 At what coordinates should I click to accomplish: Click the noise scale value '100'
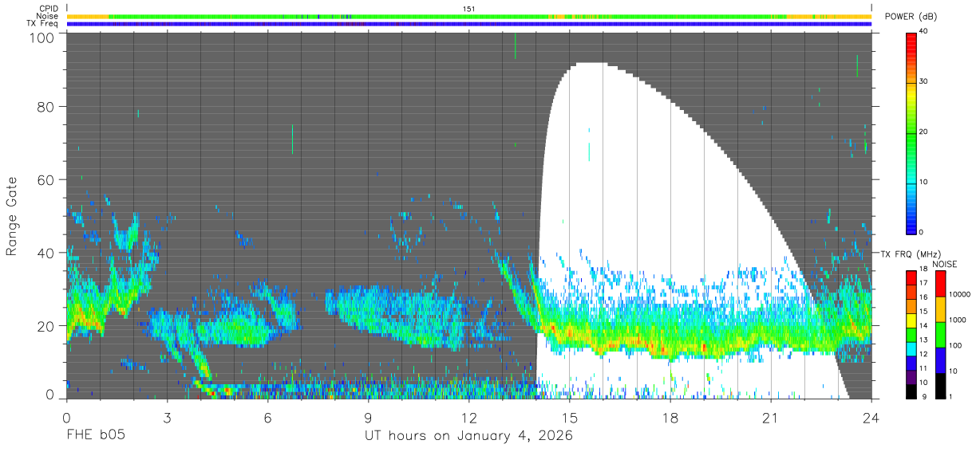coord(954,346)
